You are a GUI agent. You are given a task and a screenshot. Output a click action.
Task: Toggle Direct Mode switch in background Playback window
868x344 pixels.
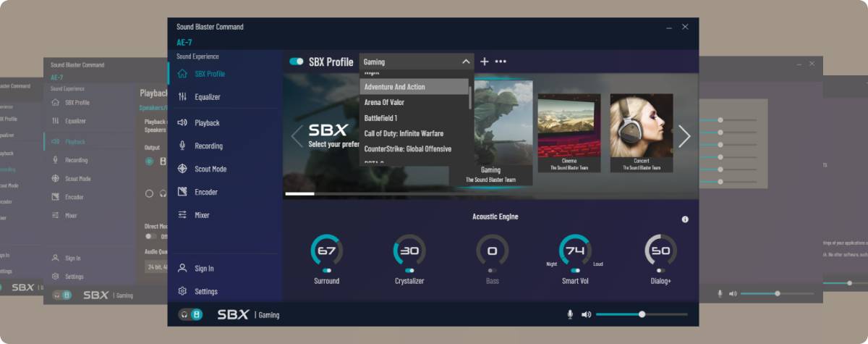(150, 236)
